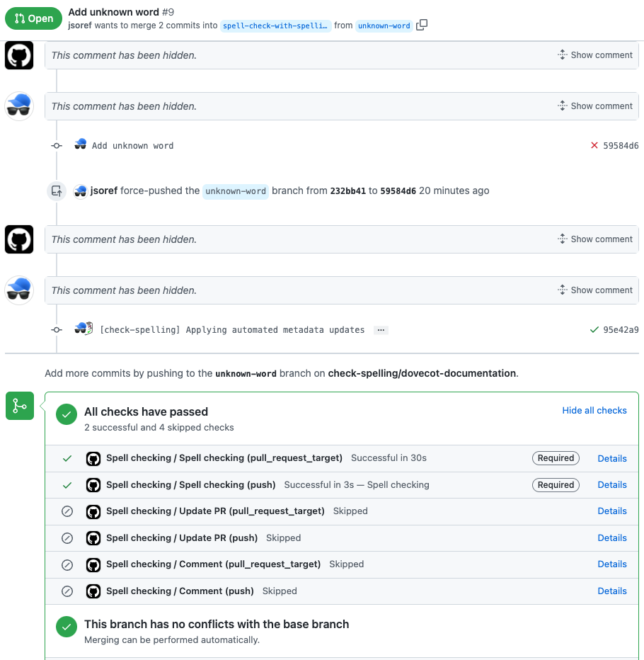This screenshot has height=660, width=644.
Task: Open the 232bb41 commit link
Action: [x=348, y=190]
